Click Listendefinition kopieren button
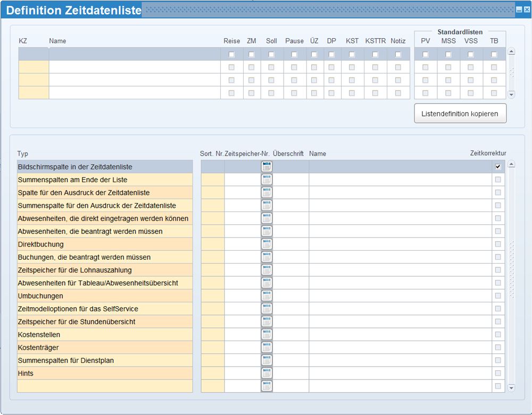 460,114
